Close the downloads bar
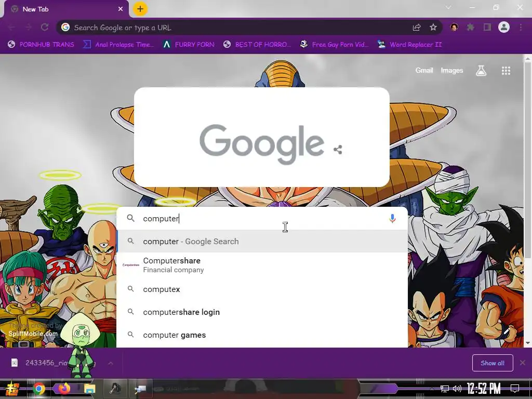This screenshot has height=399, width=532. coord(523,363)
